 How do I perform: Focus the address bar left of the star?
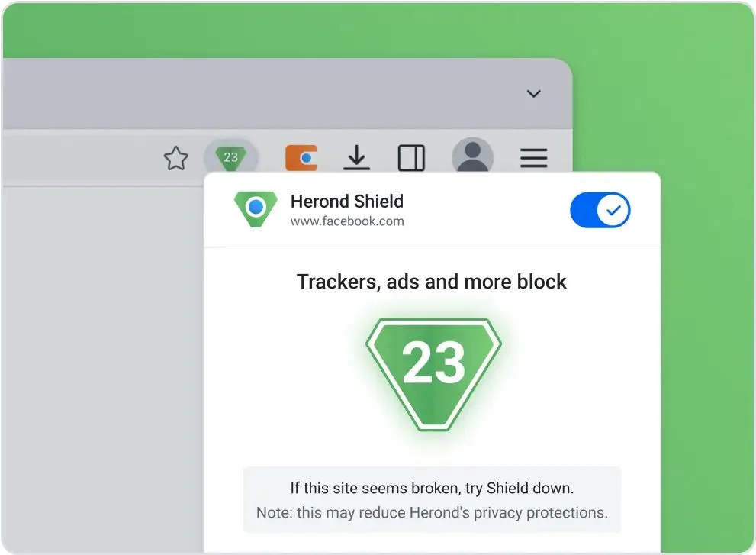coord(79,158)
